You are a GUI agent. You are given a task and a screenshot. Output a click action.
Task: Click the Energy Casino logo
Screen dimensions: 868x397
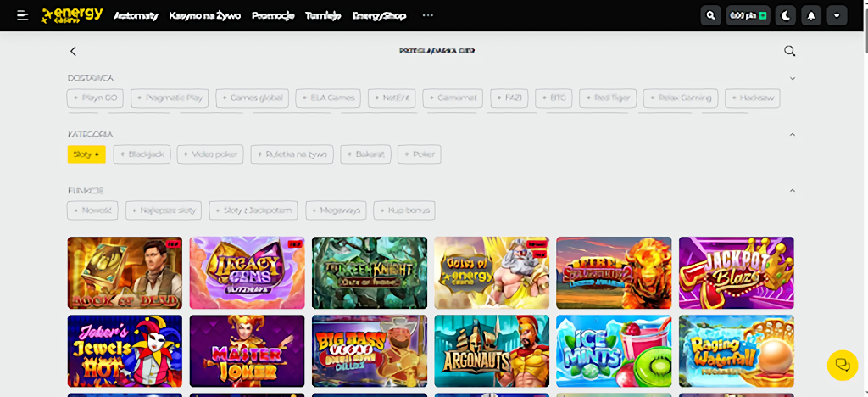(x=73, y=15)
